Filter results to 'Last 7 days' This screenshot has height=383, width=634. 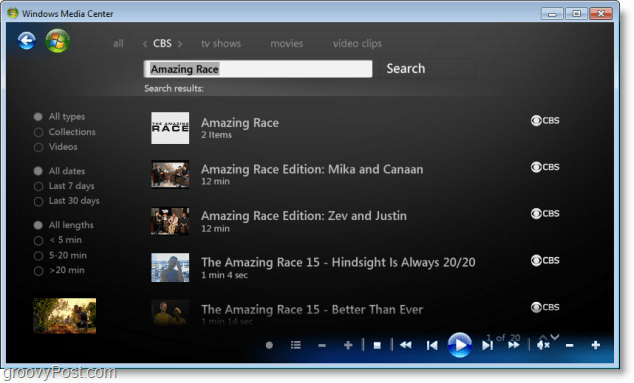click(x=64, y=186)
